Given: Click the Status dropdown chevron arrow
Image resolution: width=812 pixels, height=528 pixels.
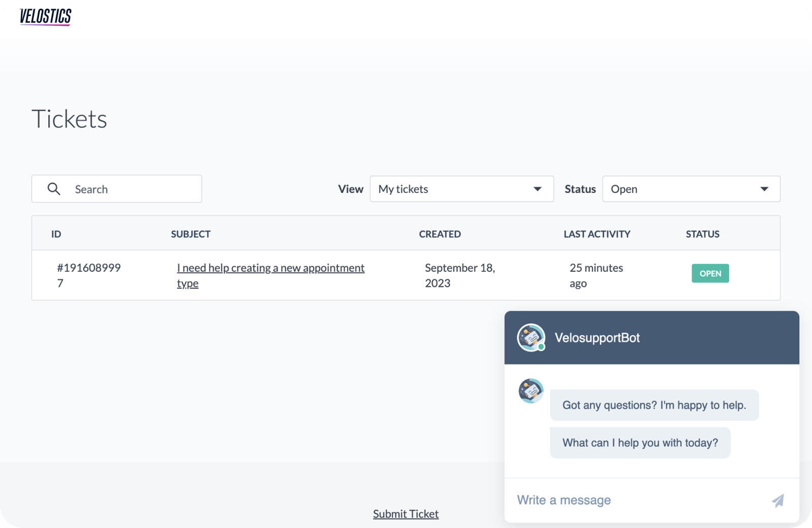Looking at the screenshot, I should pos(765,189).
